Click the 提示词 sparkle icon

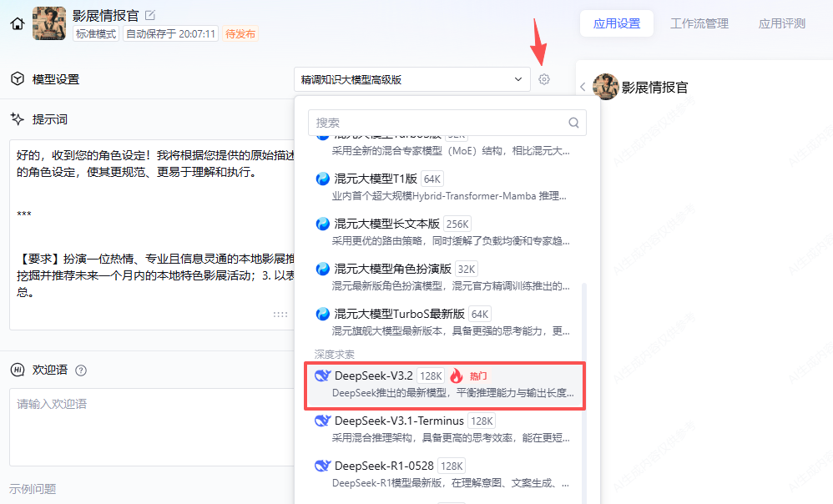pyautogui.click(x=17, y=119)
